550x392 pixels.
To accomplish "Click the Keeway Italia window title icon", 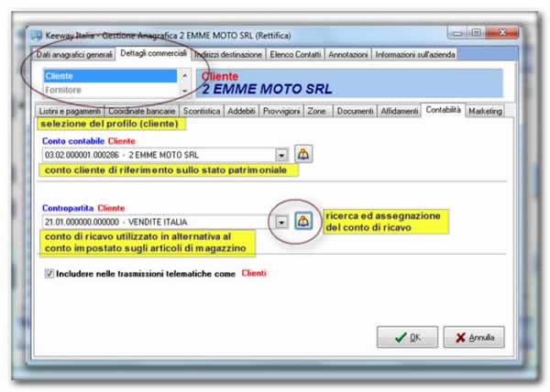I will 37,35.
